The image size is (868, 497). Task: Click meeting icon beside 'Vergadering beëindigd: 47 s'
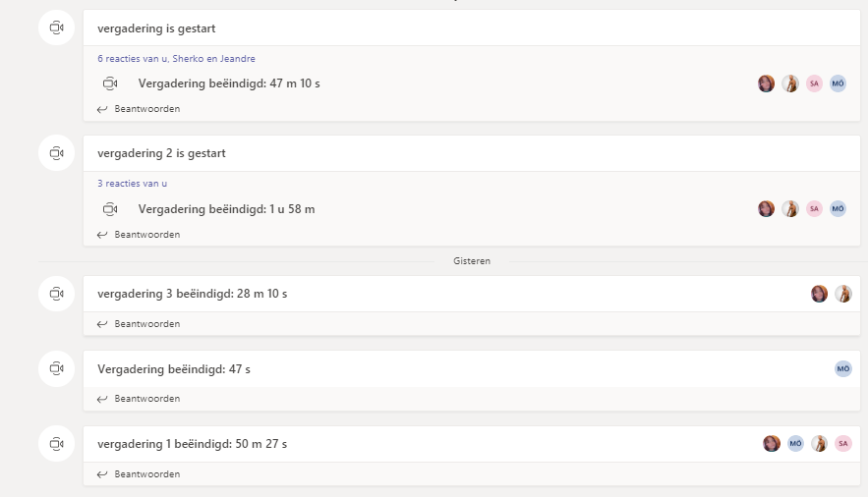[56, 368]
